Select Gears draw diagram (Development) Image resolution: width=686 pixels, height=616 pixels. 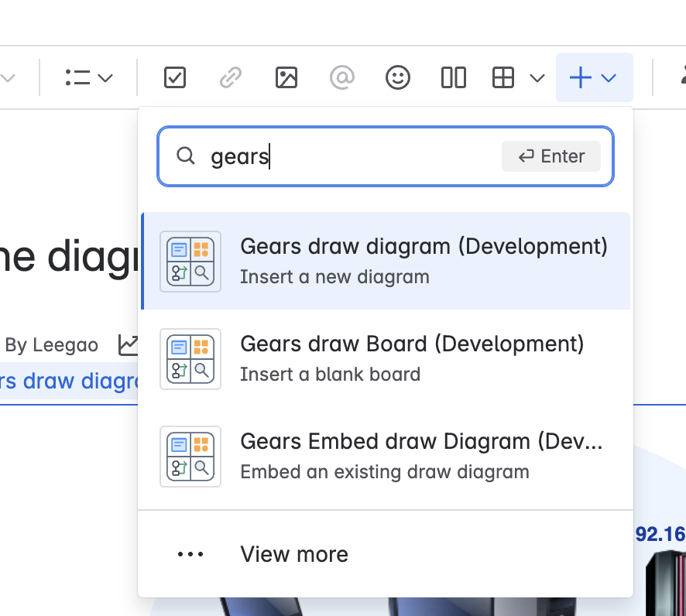(x=386, y=261)
